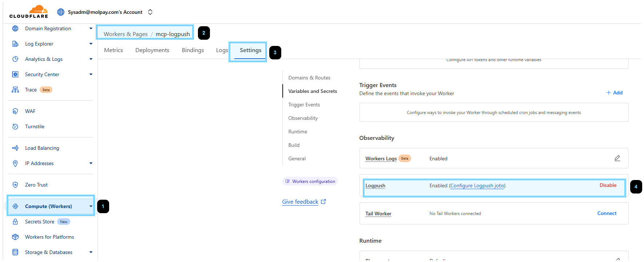Open the Logs tab
The image size is (644, 262).
pos(222,50)
